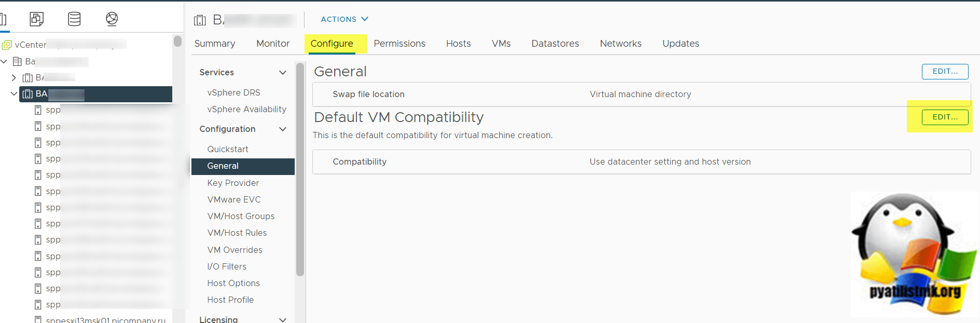980x323 pixels.
Task: Collapse the Services section chevron
Action: tap(283, 73)
